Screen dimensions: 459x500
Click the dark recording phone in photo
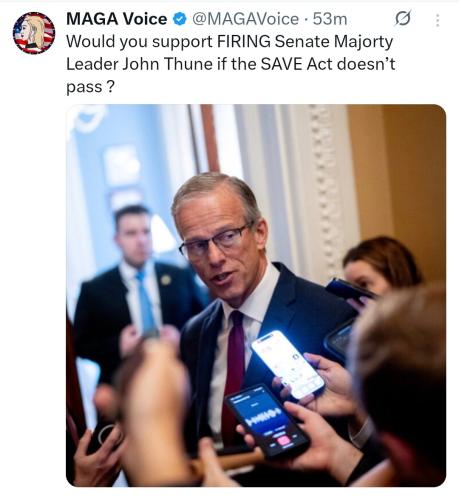click(267, 420)
